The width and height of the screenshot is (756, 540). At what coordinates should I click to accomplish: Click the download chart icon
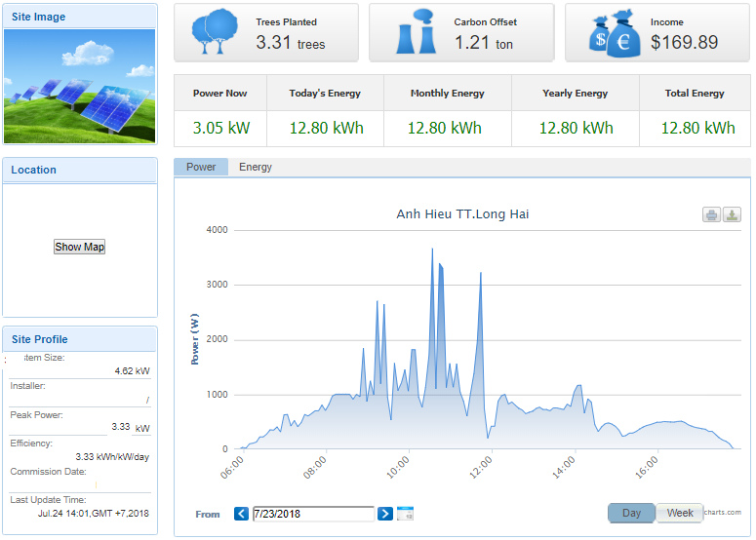pyautogui.click(x=732, y=214)
